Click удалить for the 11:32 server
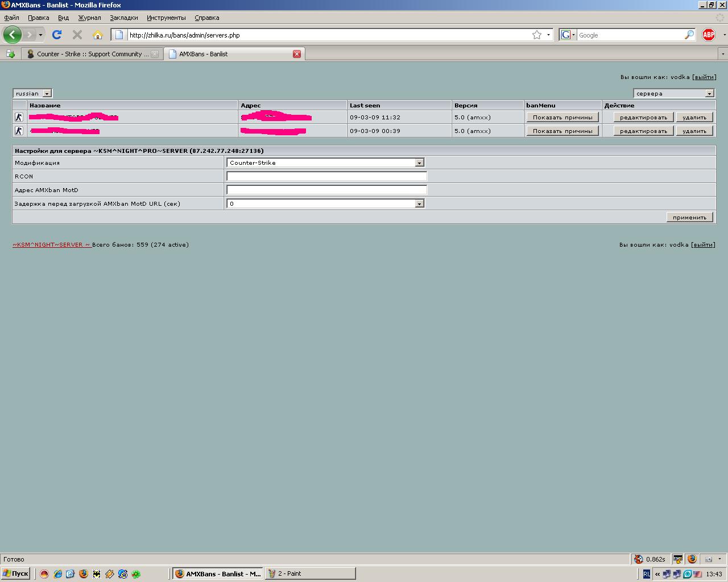The height and width of the screenshot is (582, 728). (694, 117)
